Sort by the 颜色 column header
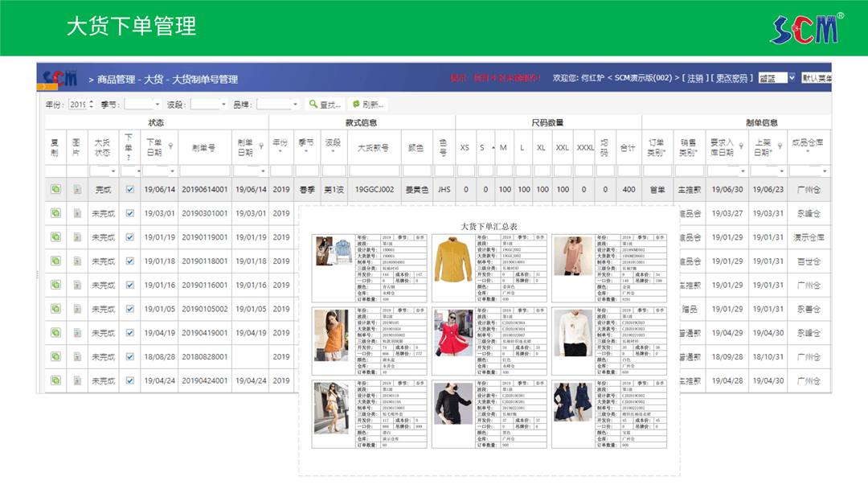This screenshot has width=868, height=489. pos(416,147)
